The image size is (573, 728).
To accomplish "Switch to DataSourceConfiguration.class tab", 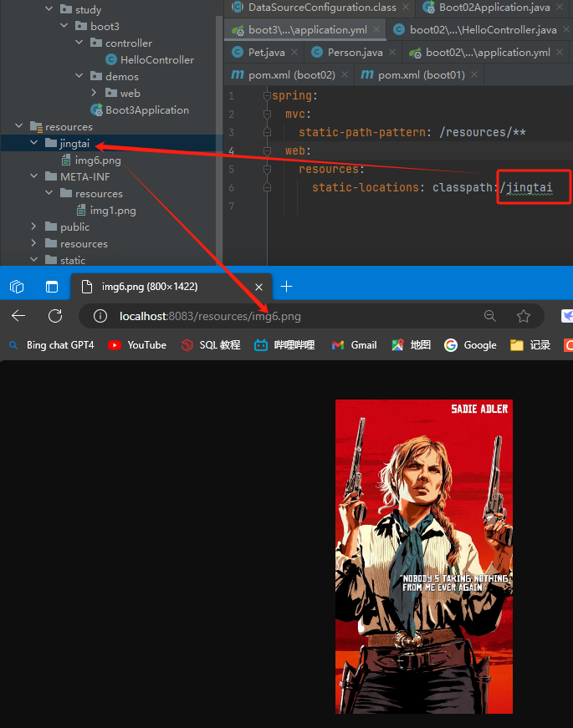I will (x=321, y=7).
